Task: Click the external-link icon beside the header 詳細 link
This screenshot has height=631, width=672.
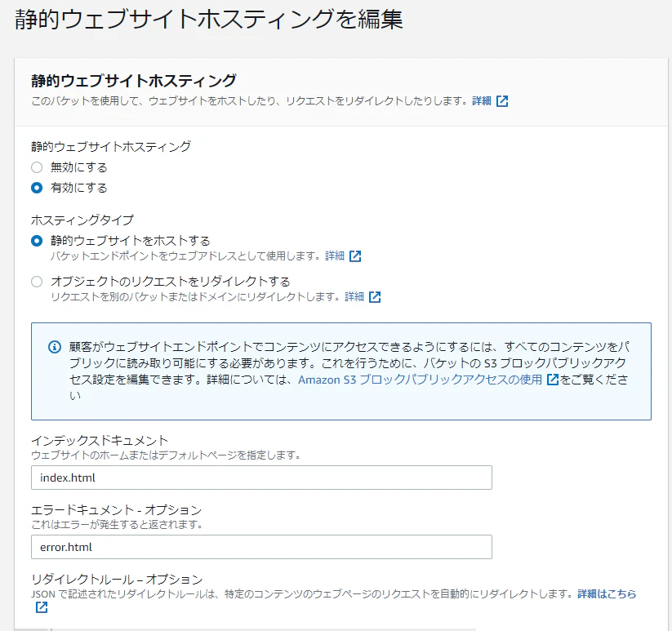Action: point(502,101)
